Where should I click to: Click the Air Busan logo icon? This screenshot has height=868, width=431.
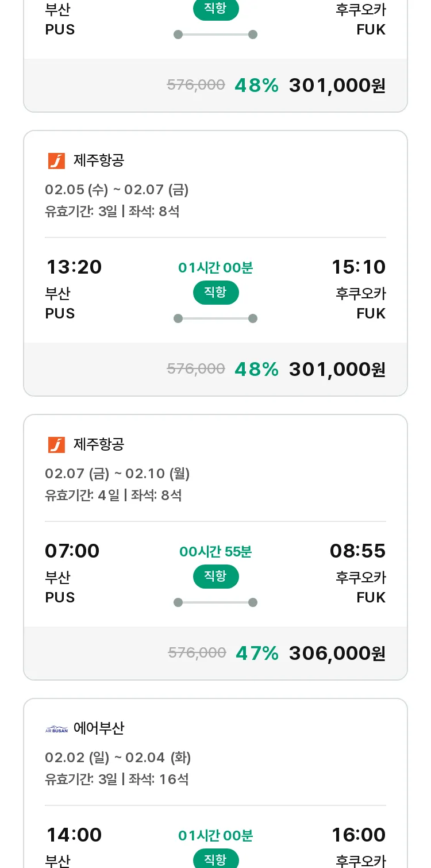click(56, 729)
